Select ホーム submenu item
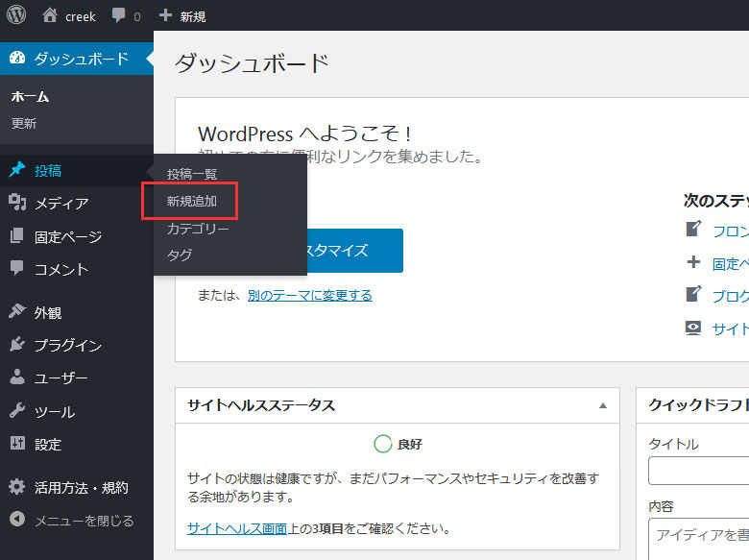This screenshot has width=749, height=560. 30,96
